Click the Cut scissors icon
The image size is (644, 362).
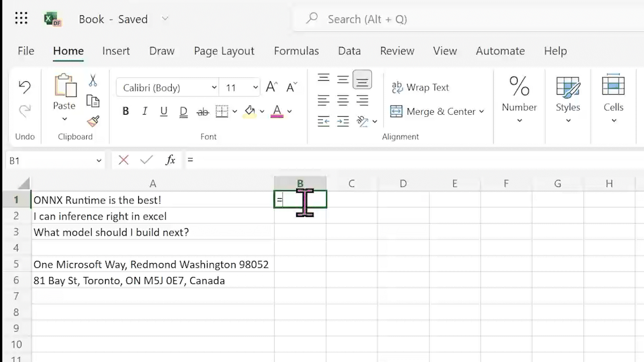(x=93, y=80)
